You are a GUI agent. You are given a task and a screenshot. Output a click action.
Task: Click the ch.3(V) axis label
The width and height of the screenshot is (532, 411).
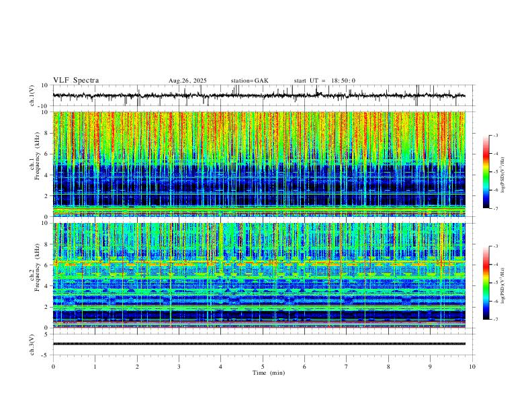click(32, 345)
